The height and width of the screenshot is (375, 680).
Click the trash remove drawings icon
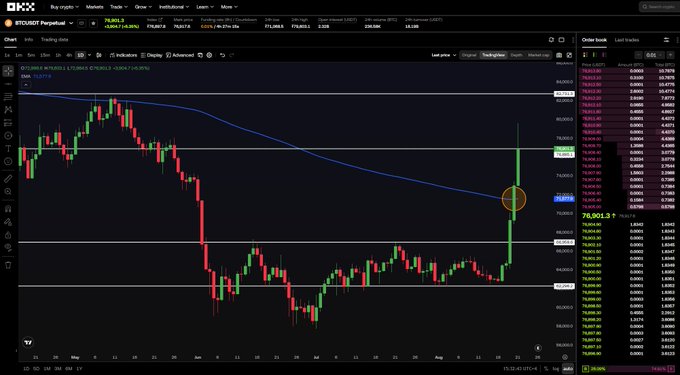coord(8,265)
